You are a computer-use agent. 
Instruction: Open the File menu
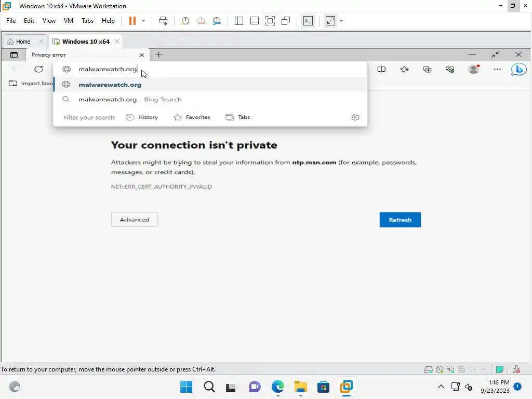[x=11, y=21]
